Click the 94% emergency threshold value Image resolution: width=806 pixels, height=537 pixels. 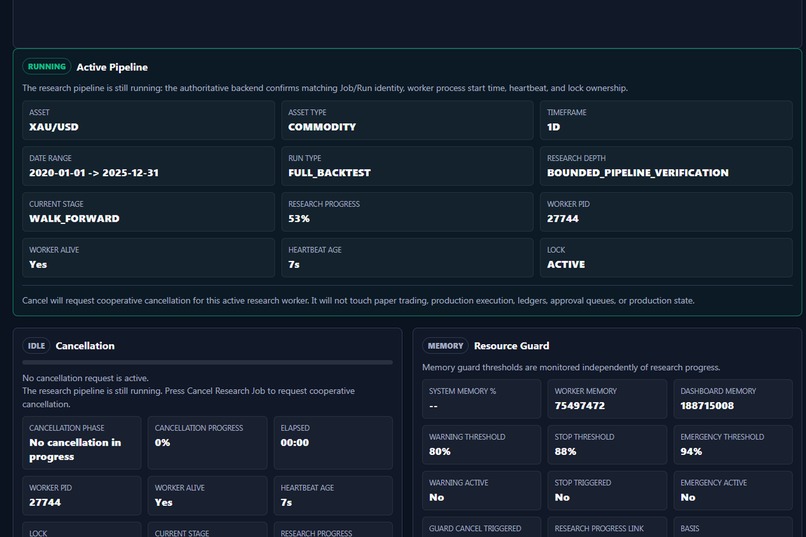pyautogui.click(x=691, y=451)
